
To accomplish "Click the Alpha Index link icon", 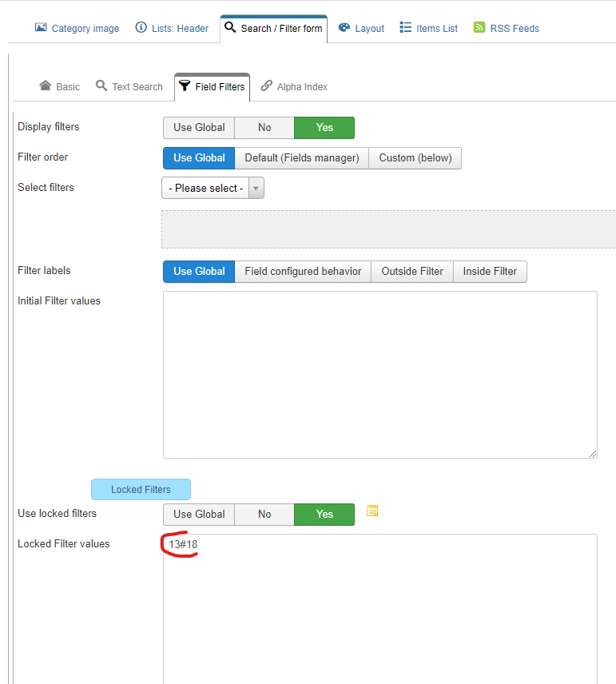I will tap(267, 85).
